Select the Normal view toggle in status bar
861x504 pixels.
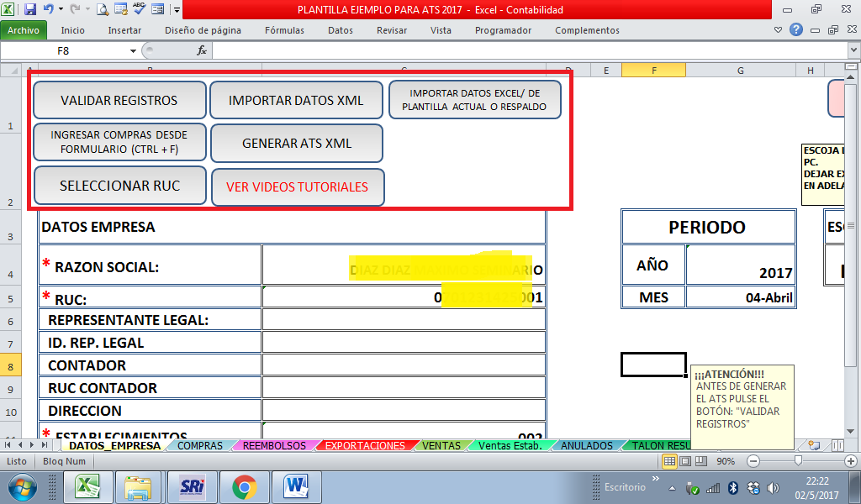coord(668,460)
